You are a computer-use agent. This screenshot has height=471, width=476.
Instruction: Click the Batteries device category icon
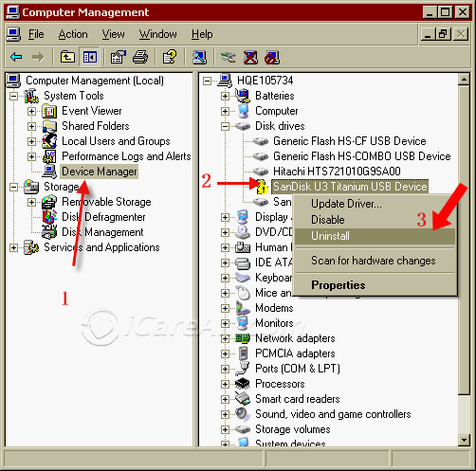pyautogui.click(x=243, y=96)
